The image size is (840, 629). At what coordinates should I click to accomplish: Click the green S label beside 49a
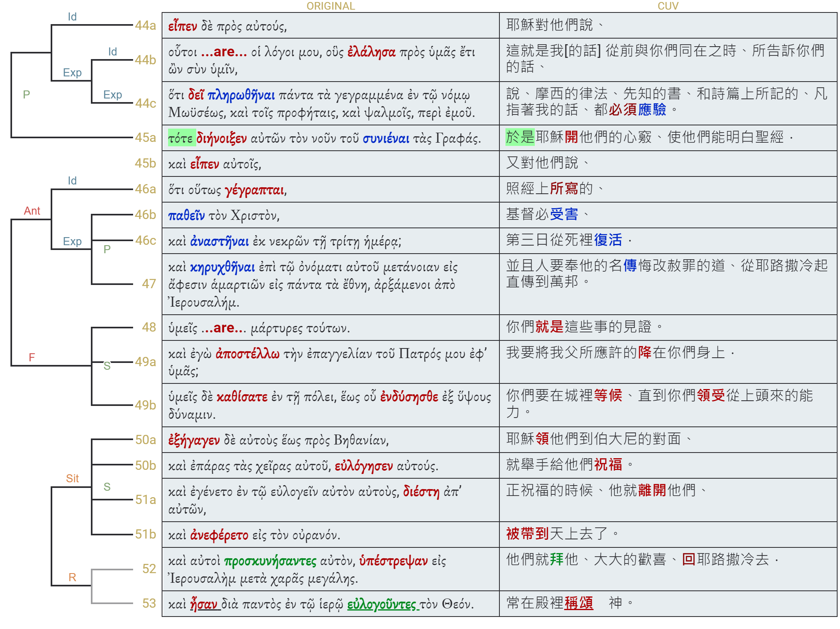(107, 366)
